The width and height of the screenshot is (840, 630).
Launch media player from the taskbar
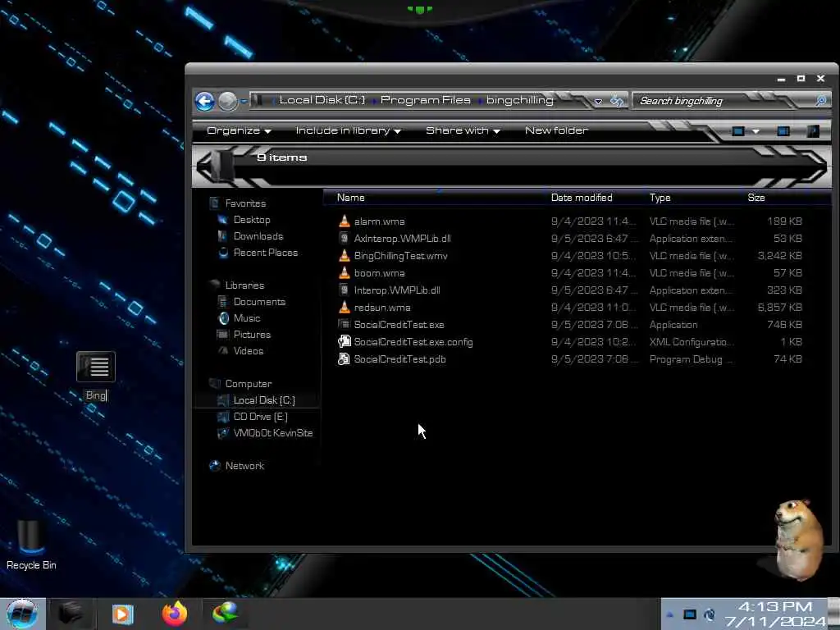point(123,614)
